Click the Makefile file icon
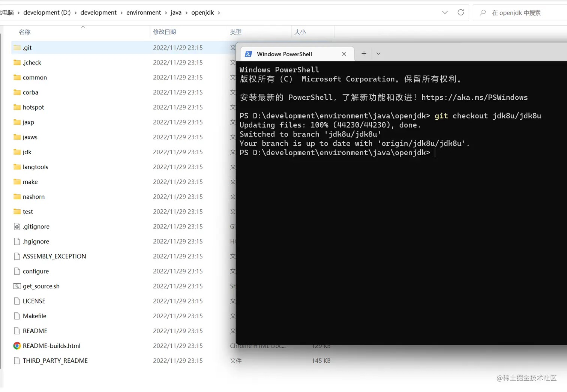Viewport: 567px width, 392px height. coord(17,316)
